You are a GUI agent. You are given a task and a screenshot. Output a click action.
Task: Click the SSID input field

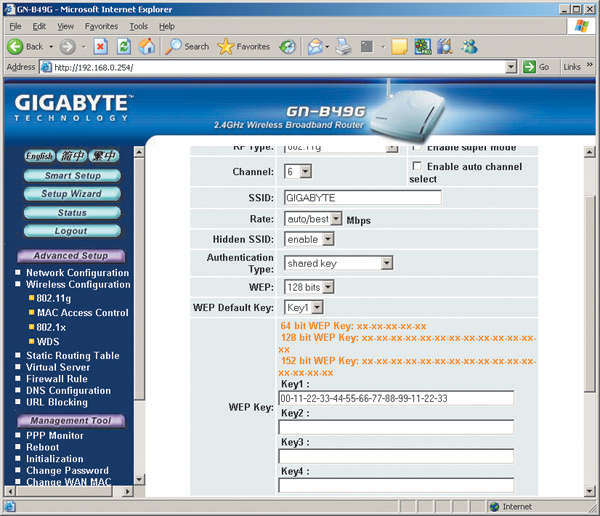click(363, 198)
